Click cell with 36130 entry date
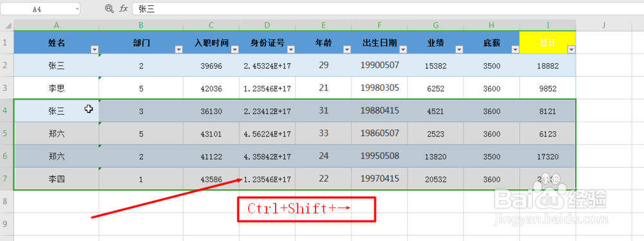The image size is (644, 241). click(x=211, y=111)
